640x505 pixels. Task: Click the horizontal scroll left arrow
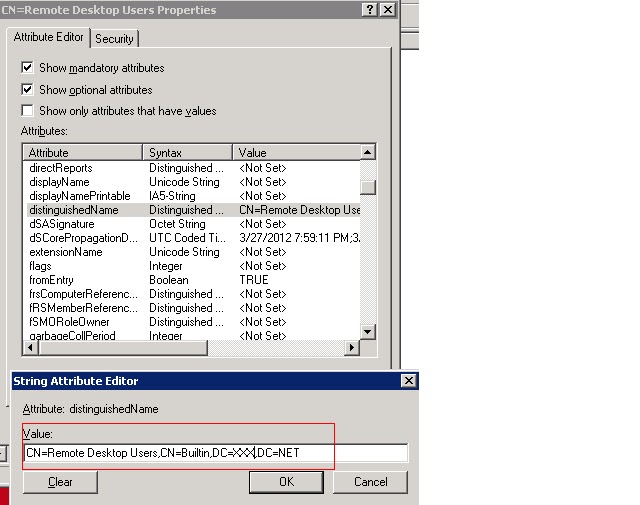[x=30, y=347]
